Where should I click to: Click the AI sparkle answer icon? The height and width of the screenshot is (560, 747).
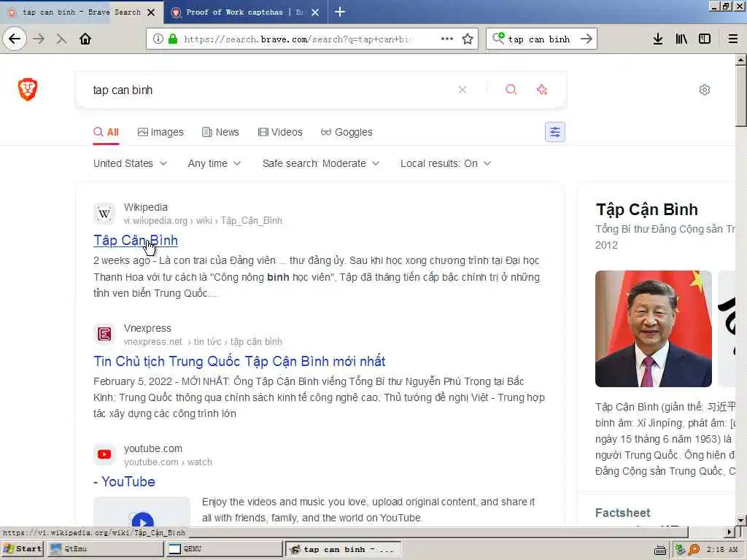(x=542, y=90)
